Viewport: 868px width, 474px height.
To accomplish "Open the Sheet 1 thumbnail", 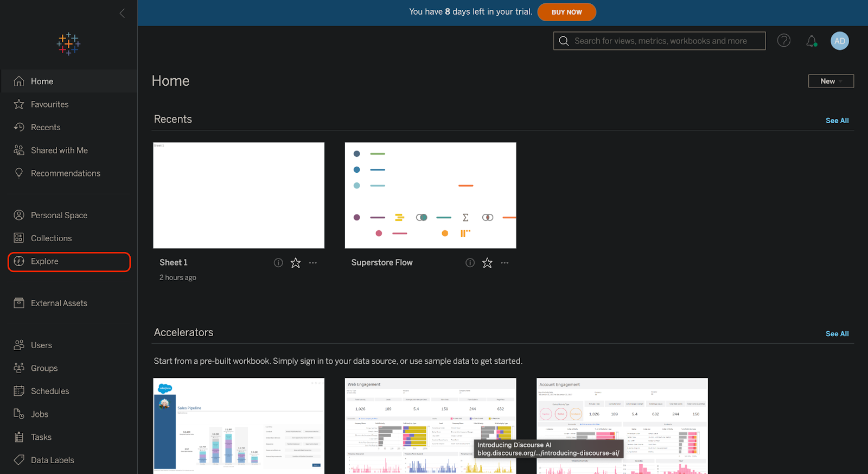I will [x=239, y=195].
